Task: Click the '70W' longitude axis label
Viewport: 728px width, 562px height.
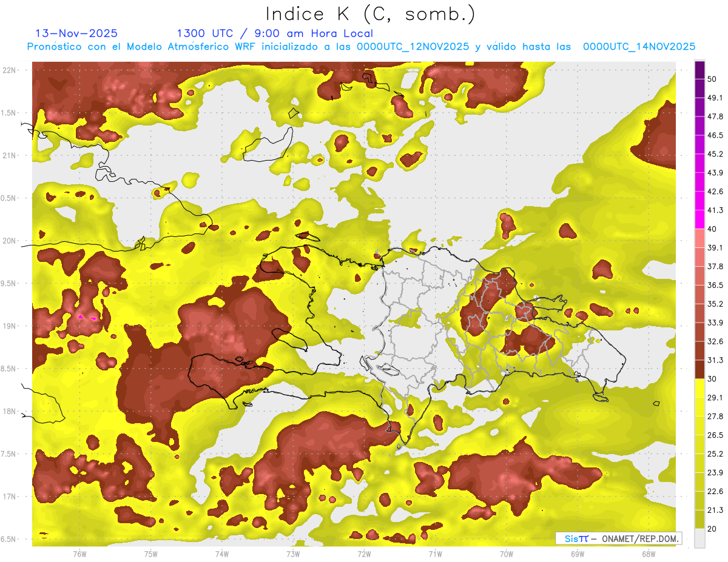Action: click(507, 554)
